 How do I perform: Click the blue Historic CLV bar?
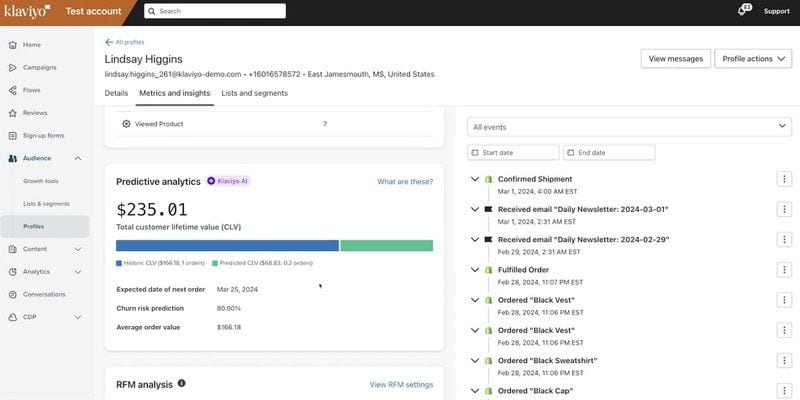pyautogui.click(x=227, y=246)
